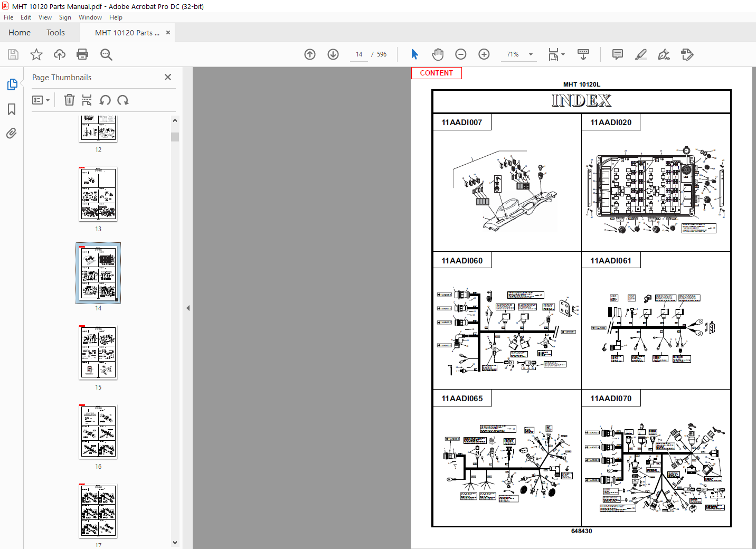The height and width of the screenshot is (549, 756).
Task: Open the Find text magnifier tool
Action: point(106,54)
